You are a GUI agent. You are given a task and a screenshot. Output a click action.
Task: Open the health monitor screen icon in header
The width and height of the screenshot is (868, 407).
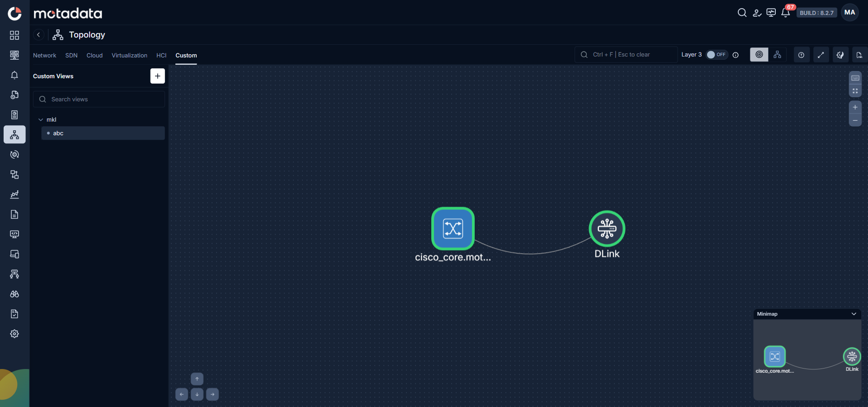click(771, 13)
